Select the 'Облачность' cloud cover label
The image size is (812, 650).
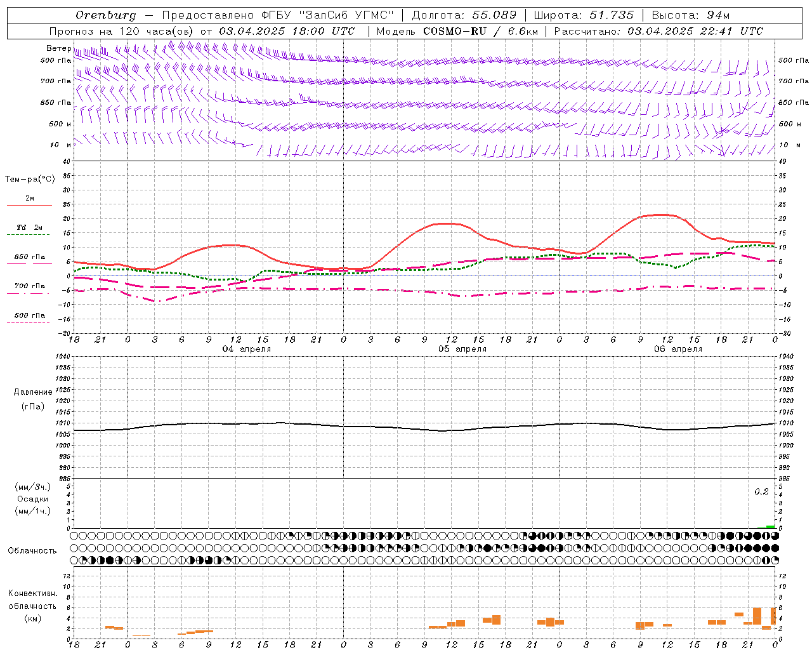32,551
